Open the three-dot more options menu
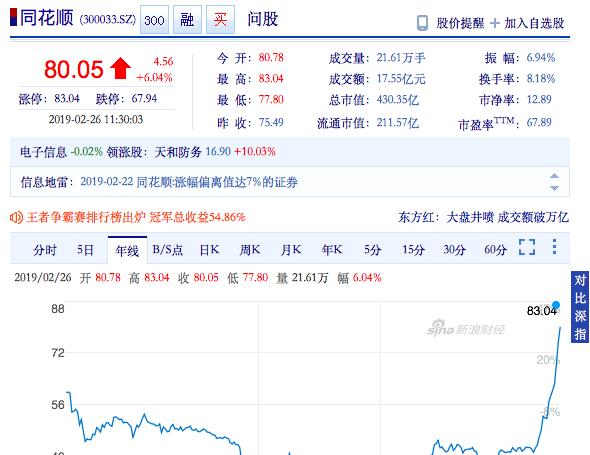The image size is (590, 455). [x=554, y=247]
